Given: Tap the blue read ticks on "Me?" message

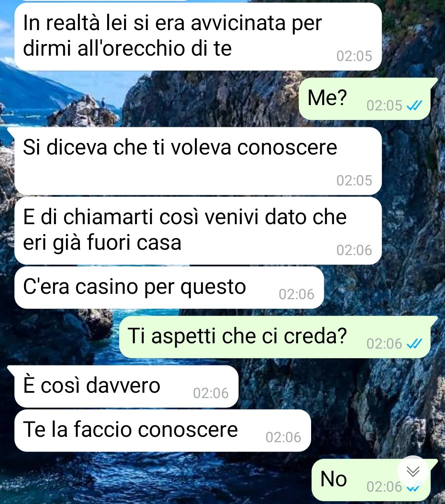Looking at the screenshot, I should (x=414, y=106).
